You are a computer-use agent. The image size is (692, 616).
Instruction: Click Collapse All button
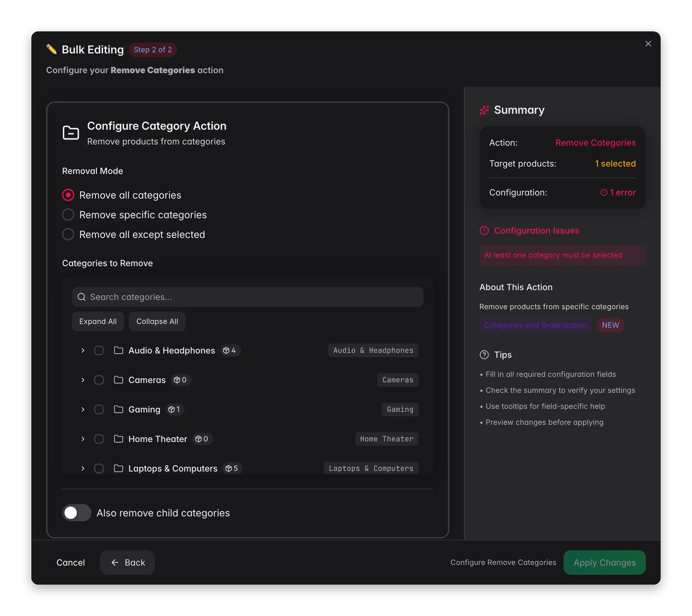point(157,322)
